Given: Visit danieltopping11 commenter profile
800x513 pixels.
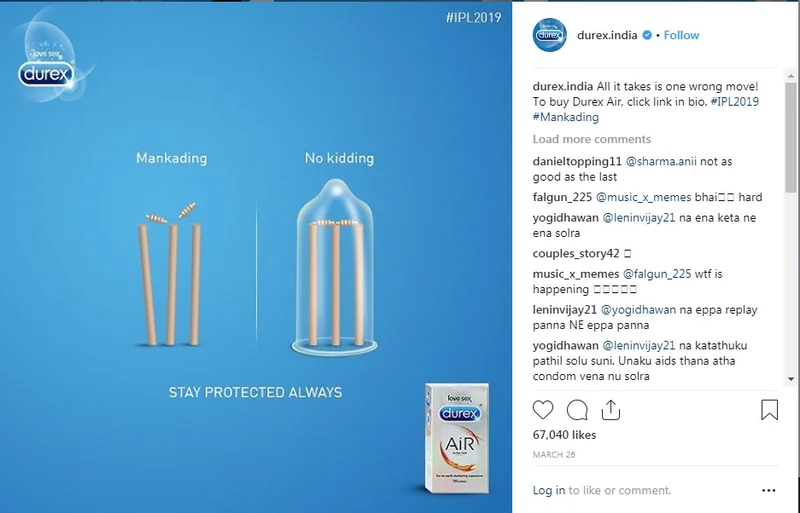Looking at the screenshot, I should [577, 162].
